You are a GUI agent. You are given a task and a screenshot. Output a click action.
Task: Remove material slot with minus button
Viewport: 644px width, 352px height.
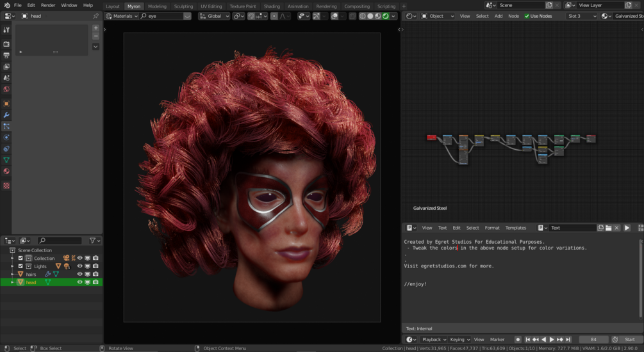tap(95, 36)
